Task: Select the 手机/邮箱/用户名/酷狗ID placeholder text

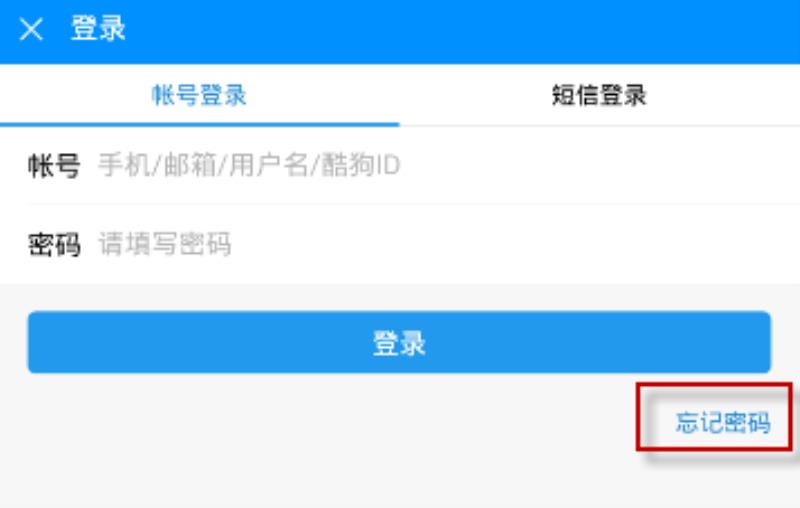Action: tap(249, 165)
